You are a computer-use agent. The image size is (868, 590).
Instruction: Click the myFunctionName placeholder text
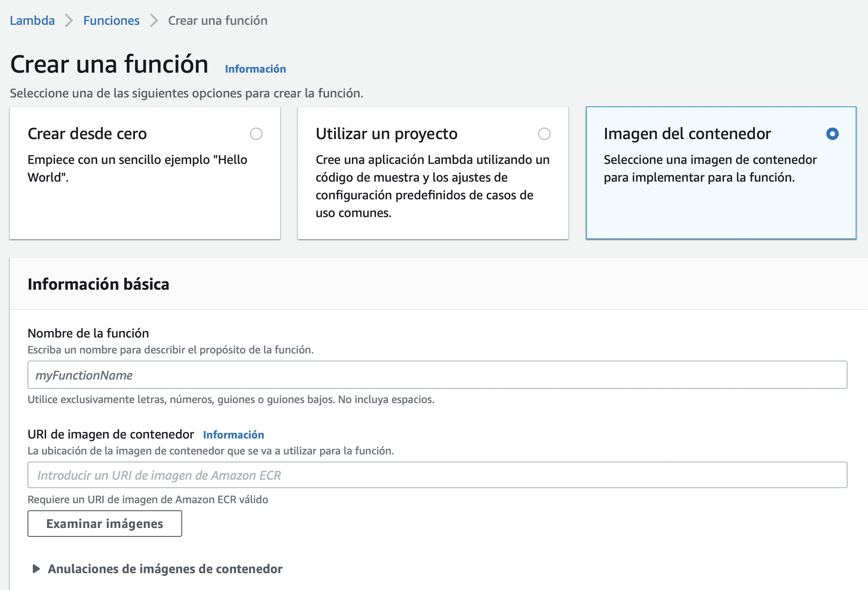(x=84, y=375)
